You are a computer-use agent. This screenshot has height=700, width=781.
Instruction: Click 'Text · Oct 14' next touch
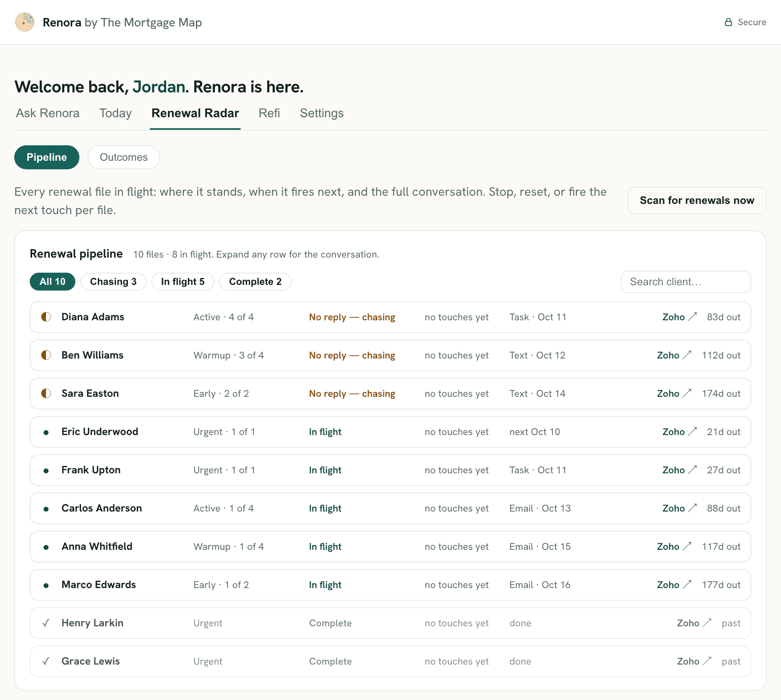[537, 394]
